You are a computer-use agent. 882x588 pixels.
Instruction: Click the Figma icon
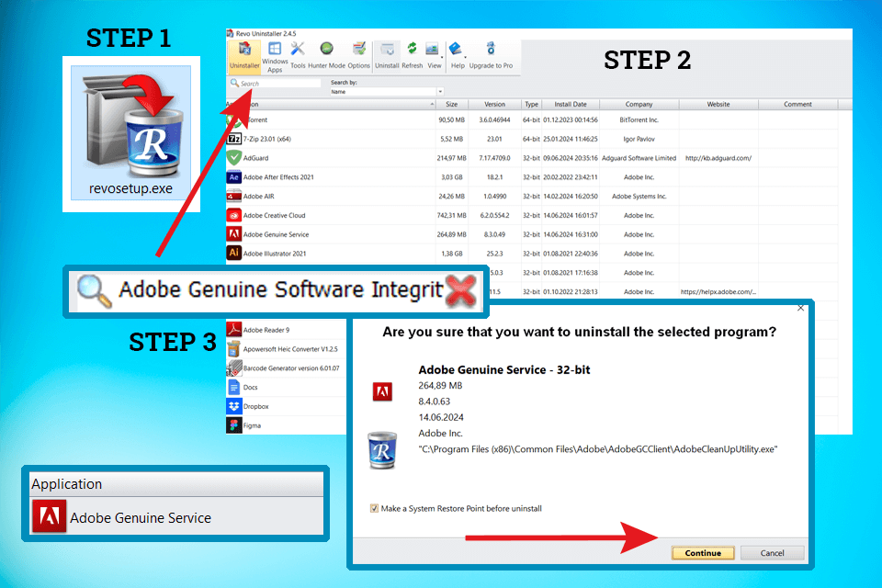pos(234,425)
